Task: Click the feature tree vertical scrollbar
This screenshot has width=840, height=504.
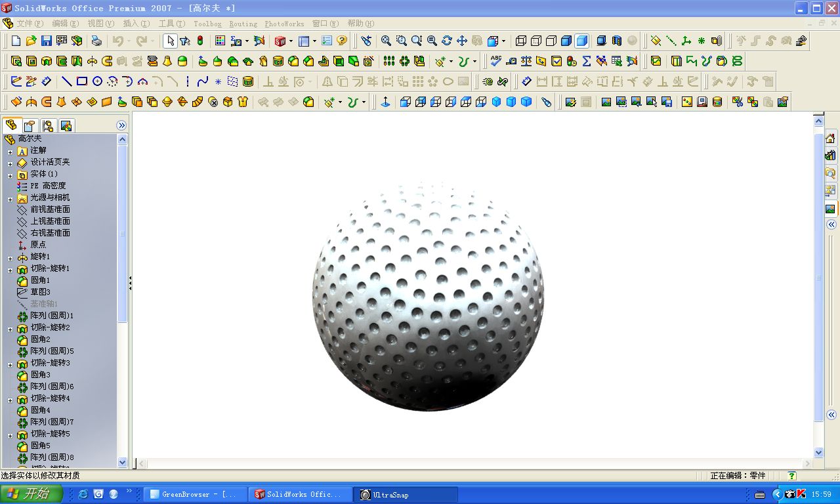Action: 123,301
